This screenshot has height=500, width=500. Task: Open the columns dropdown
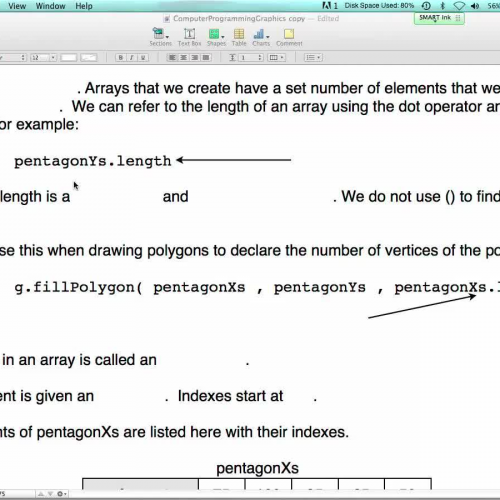[277, 58]
